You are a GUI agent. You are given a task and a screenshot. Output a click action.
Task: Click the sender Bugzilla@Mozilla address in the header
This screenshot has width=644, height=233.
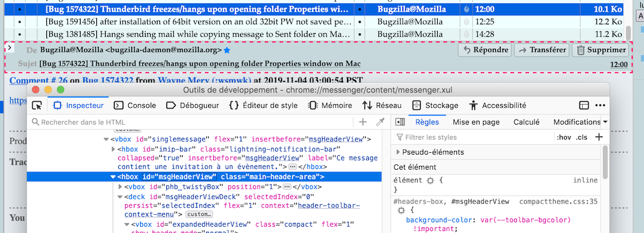131,50
